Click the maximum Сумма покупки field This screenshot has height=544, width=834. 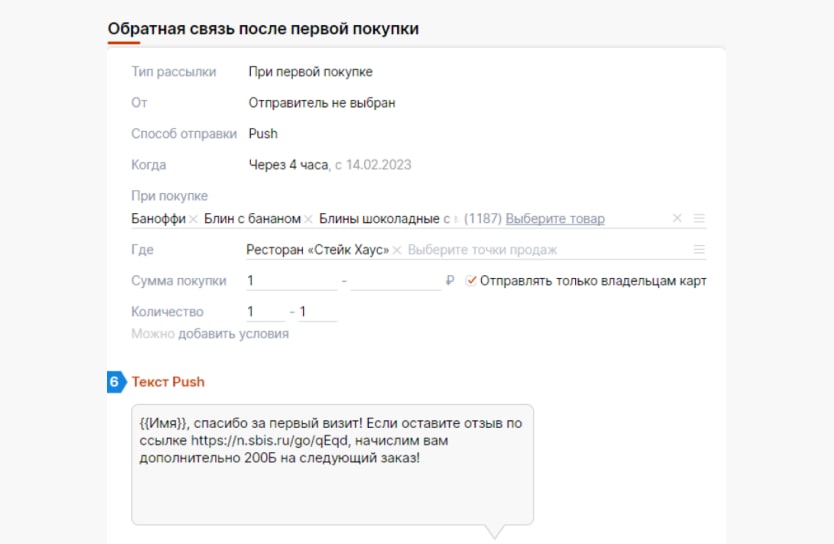point(395,281)
